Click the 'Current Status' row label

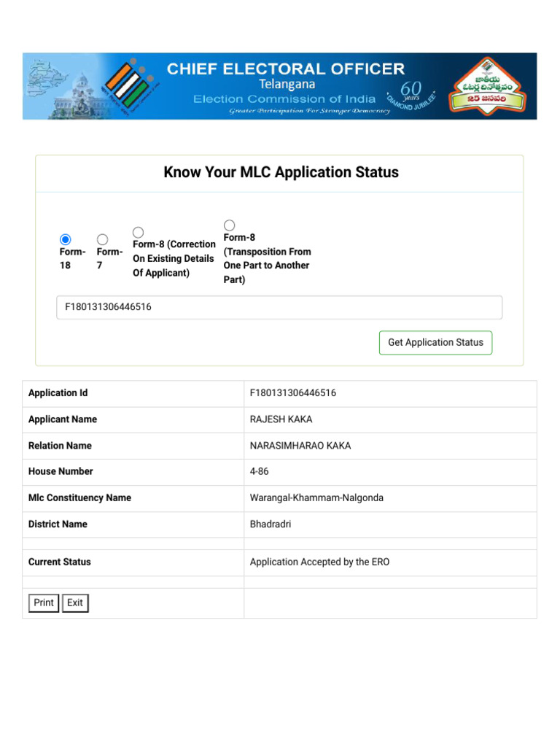point(60,562)
